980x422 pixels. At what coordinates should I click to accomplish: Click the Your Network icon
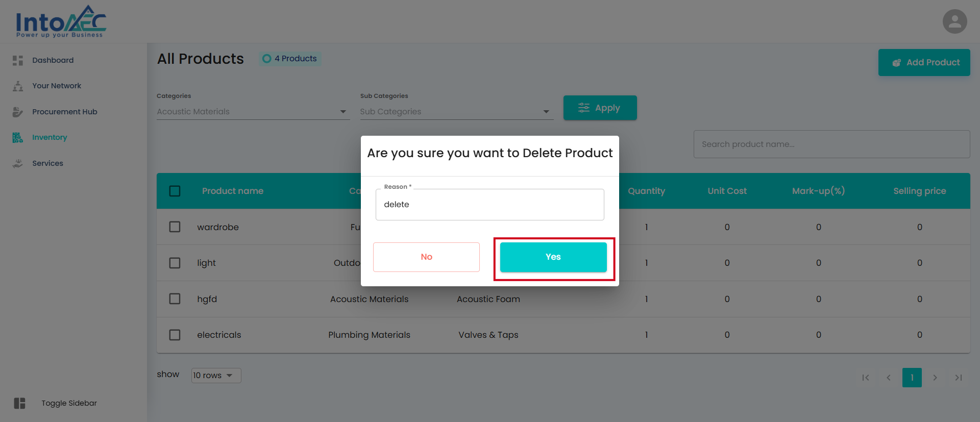click(18, 86)
